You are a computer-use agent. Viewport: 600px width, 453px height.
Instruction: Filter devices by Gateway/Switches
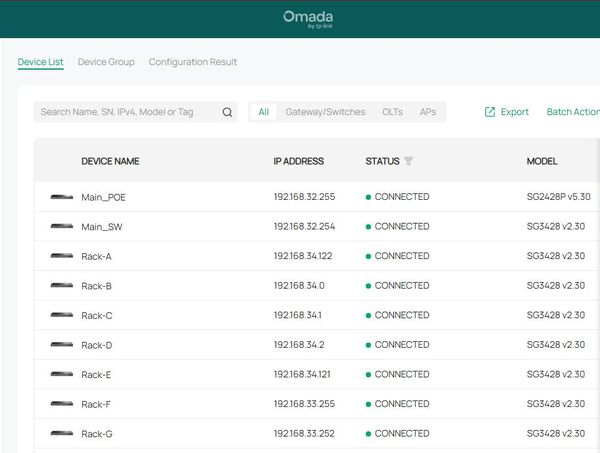[325, 112]
